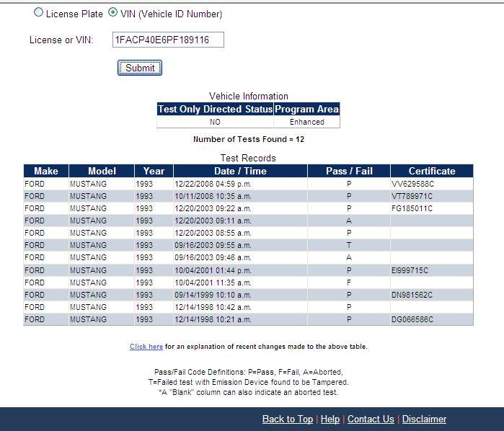
Task: Click the Pass / Fail column header
Action: (x=349, y=171)
